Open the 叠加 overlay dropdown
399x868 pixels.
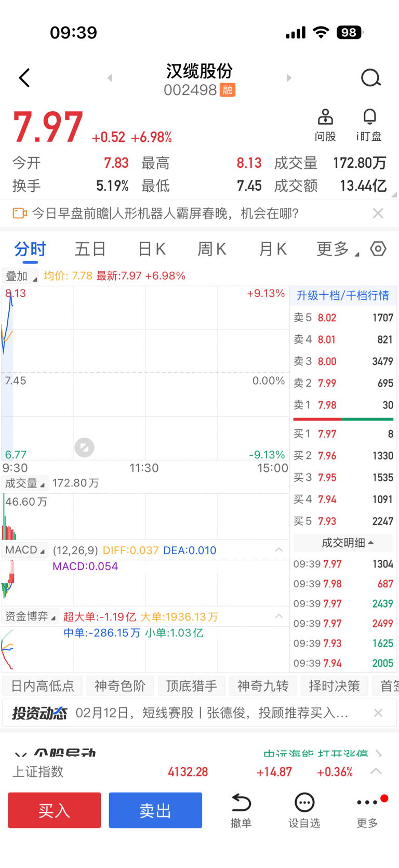20,276
